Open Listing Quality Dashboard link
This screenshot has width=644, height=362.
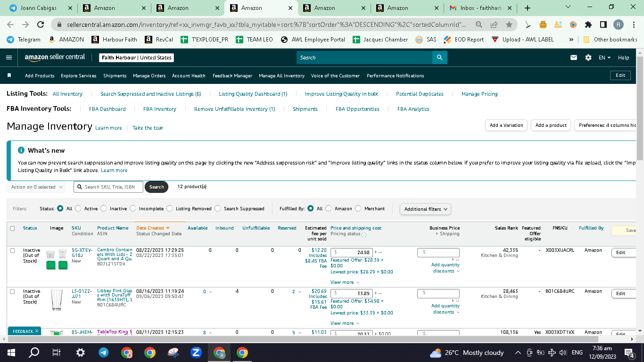[x=253, y=94]
